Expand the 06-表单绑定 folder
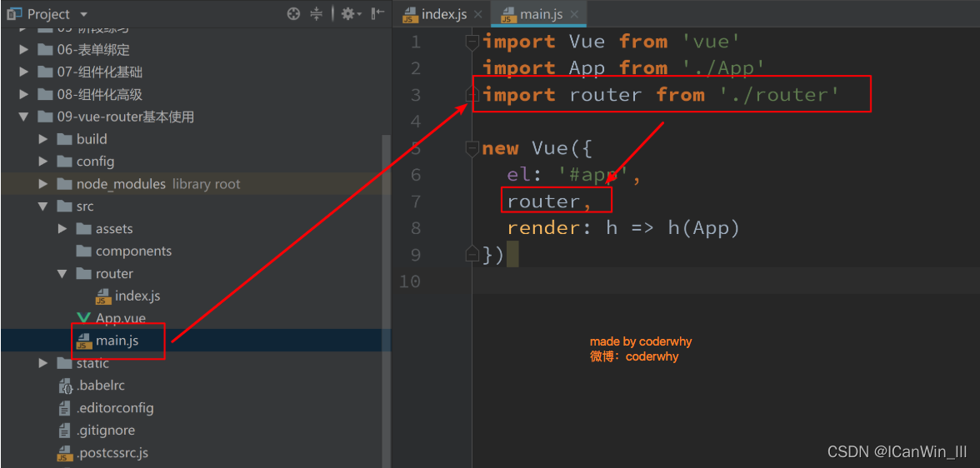The image size is (980, 468). pos(23,50)
